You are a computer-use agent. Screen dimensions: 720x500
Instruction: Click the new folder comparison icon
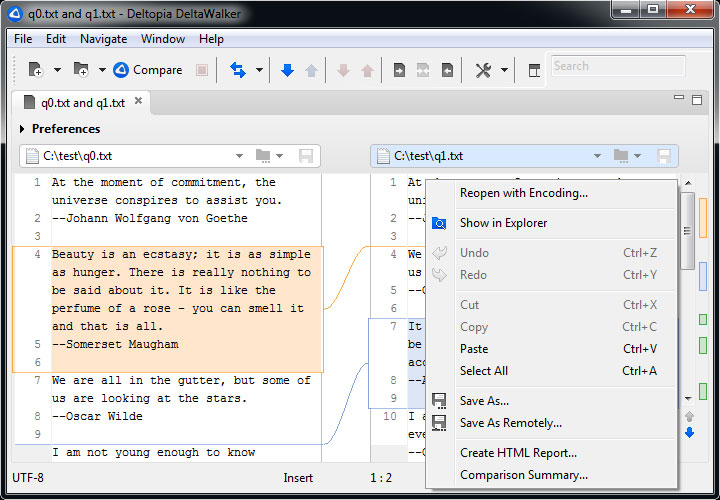coord(80,70)
